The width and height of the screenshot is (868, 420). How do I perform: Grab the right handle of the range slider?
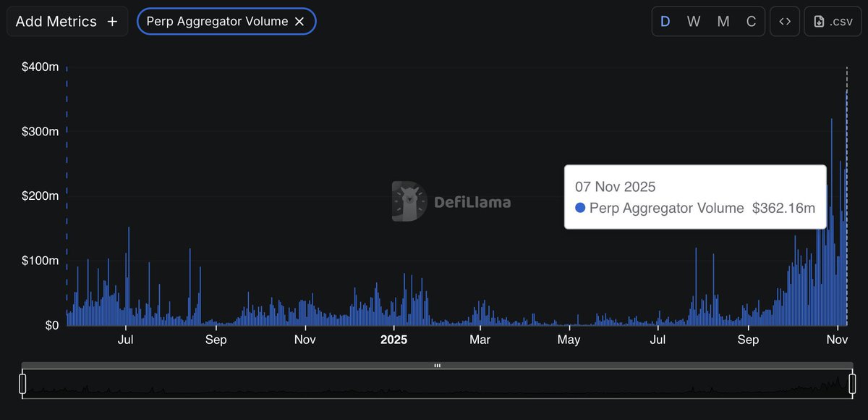click(x=852, y=384)
